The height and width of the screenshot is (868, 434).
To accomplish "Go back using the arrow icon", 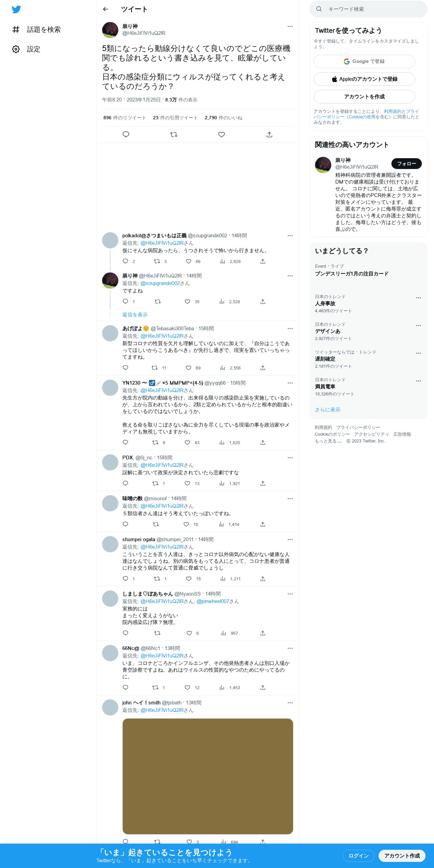I will click(105, 9).
